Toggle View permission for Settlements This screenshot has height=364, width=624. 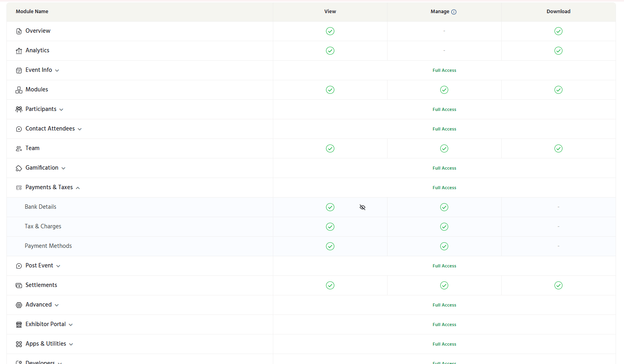tap(330, 285)
